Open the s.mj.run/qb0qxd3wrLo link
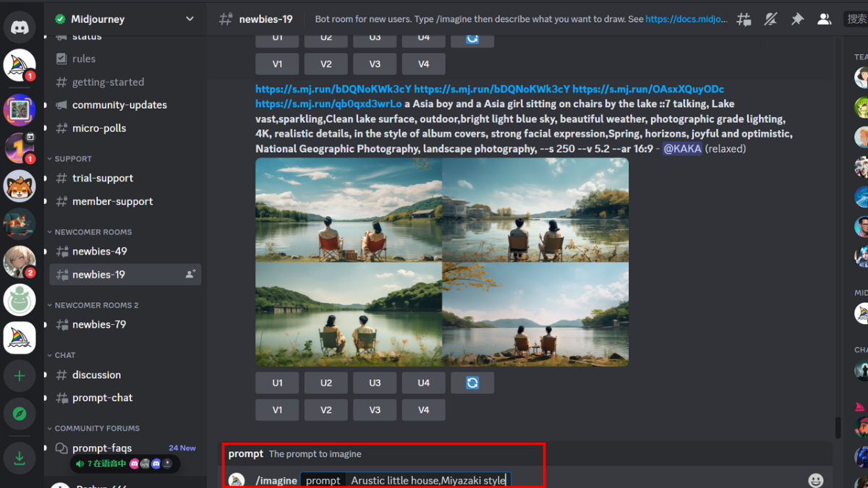This screenshot has height=488, width=868. tap(328, 104)
